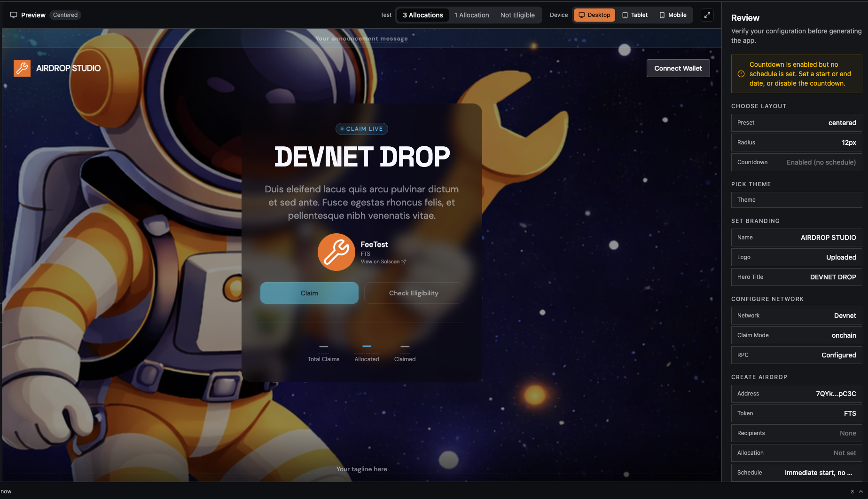Screen dimensions: 868x499
Task: Open the Theme row under Pick Theme
Action: pos(796,200)
